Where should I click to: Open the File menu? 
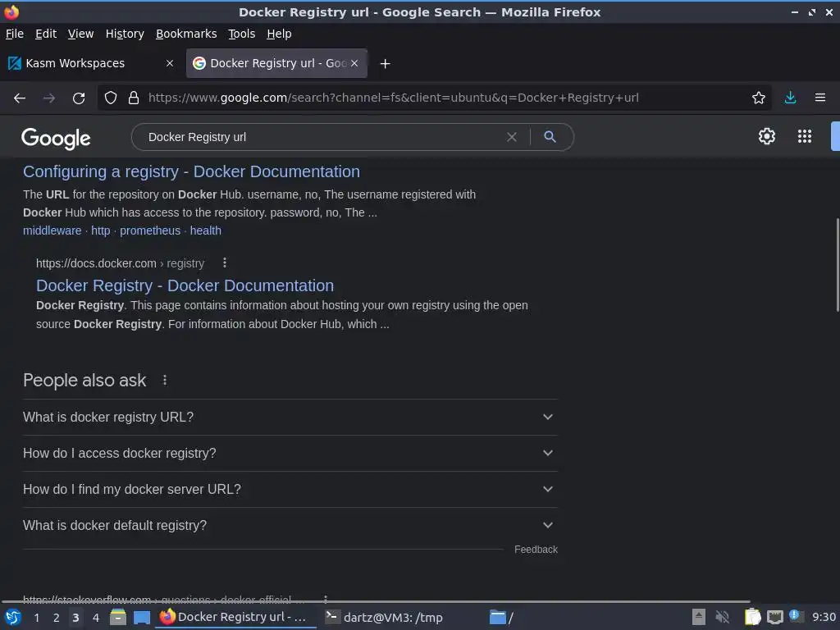coord(15,34)
